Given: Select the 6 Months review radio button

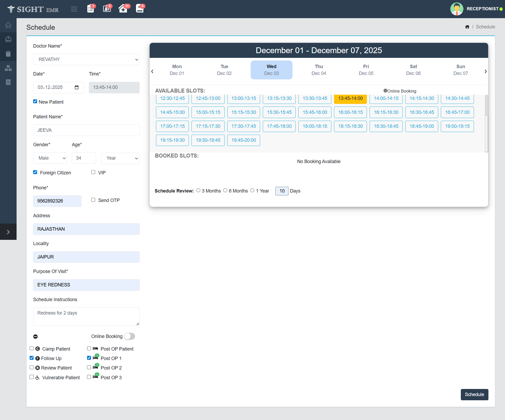Looking at the screenshot, I should tap(225, 190).
